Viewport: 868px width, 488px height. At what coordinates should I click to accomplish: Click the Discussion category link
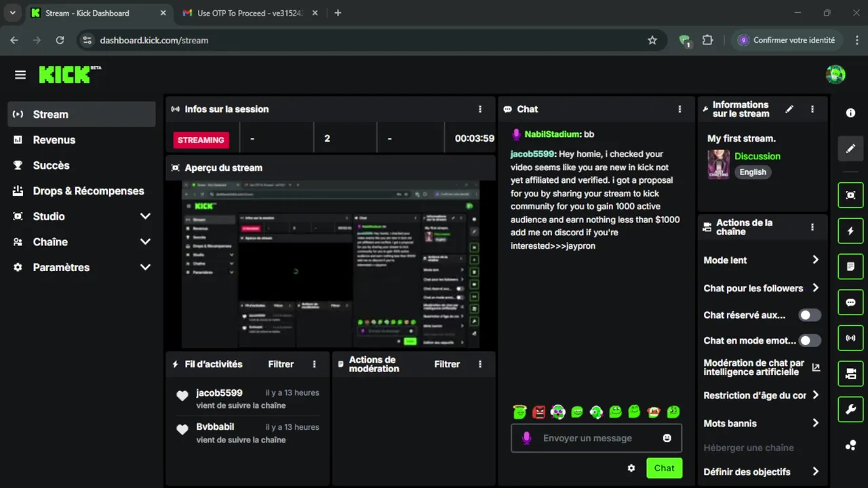tap(757, 156)
